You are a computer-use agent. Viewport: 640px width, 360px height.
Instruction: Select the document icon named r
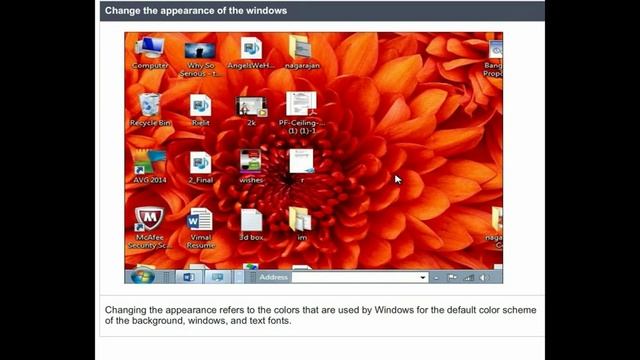[x=302, y=165]
